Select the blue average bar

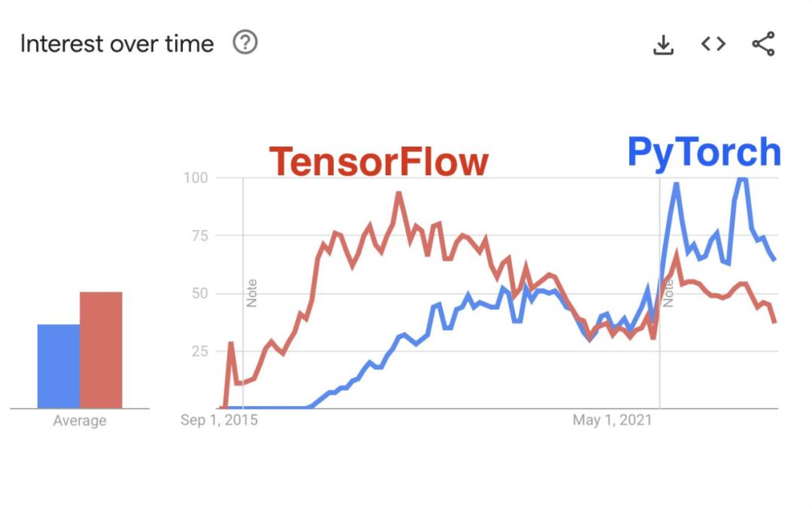tap(59, 366)
